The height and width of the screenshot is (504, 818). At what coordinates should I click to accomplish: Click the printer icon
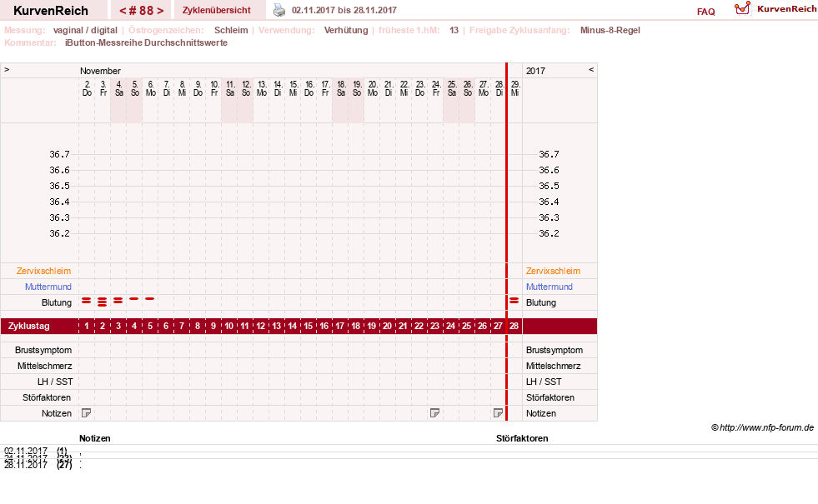point(279,10)
